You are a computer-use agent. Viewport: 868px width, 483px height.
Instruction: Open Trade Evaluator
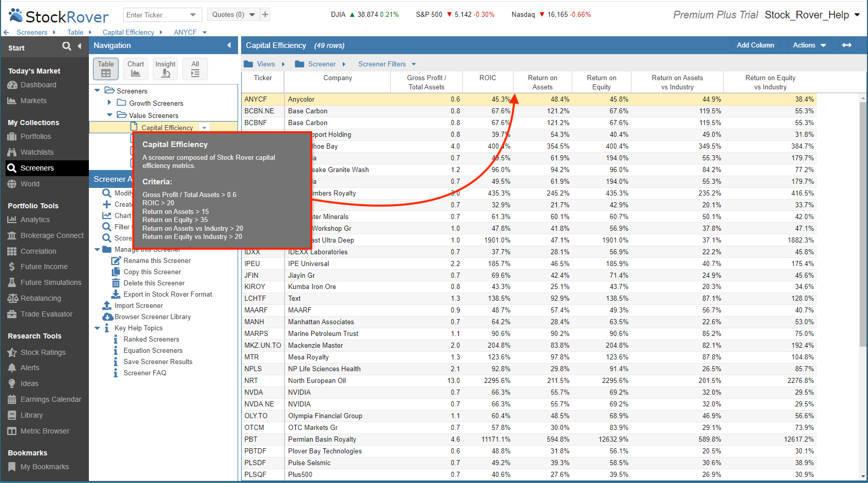[46, 314]
